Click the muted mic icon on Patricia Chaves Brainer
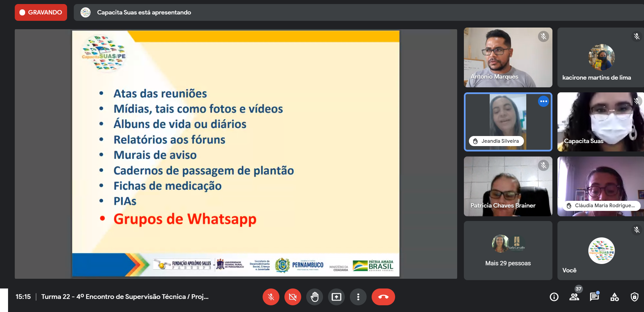644x312 pixels. coord(543,165)
